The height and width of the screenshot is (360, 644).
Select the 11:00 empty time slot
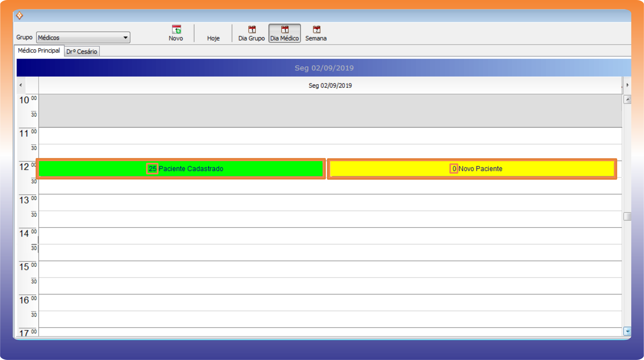(330, 136)
